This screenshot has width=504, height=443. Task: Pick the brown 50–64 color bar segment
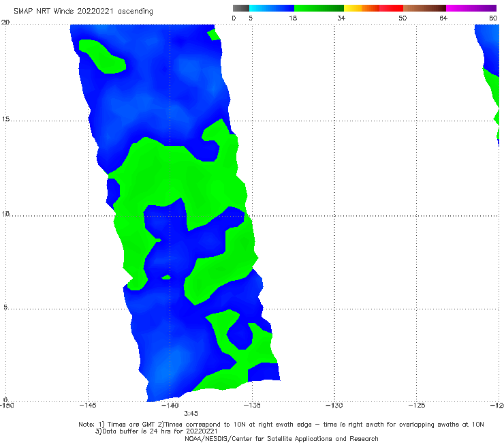[424, 8]
